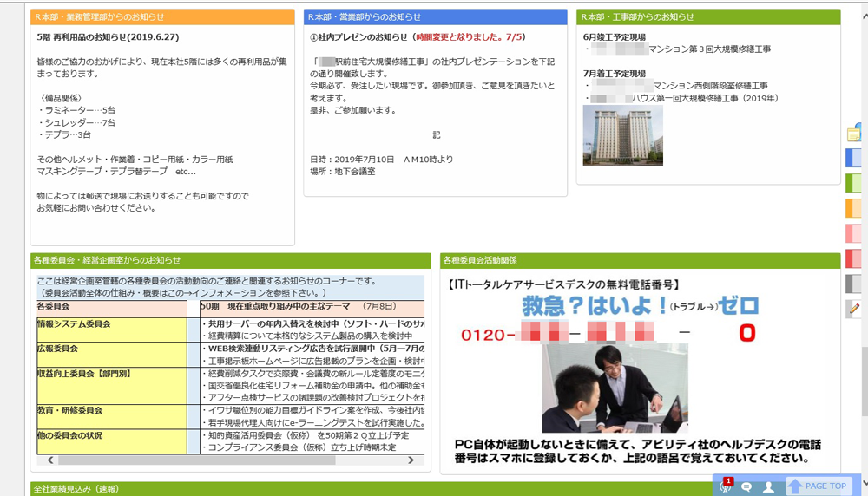Click the gray color tab on right edge
868x496 pixels.
853,284
